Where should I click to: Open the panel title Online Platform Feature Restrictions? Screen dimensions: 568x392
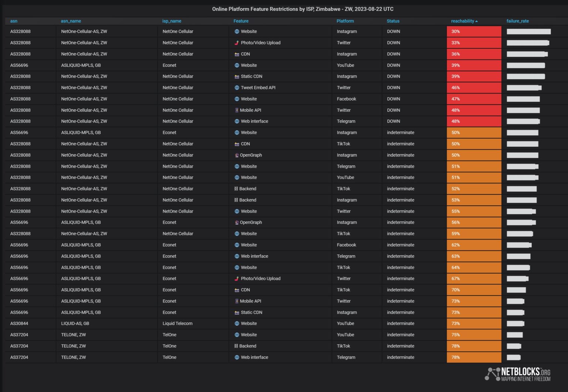click(x=302, y=9)
